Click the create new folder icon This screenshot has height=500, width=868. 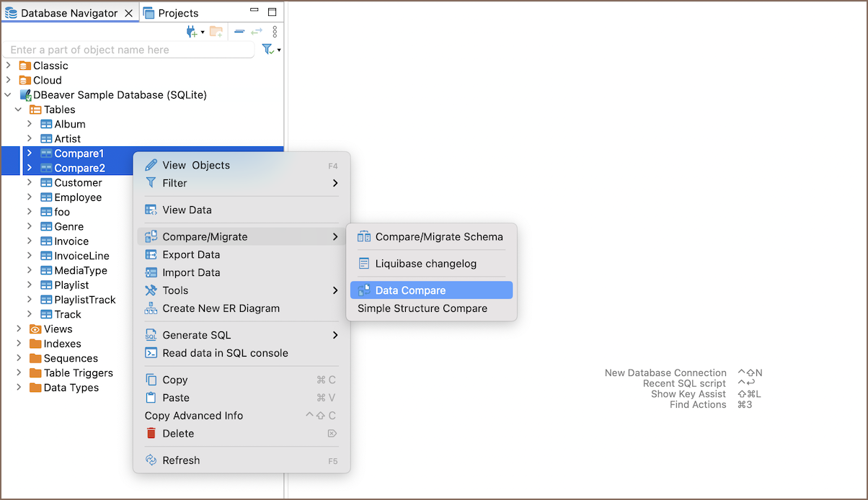216,32
